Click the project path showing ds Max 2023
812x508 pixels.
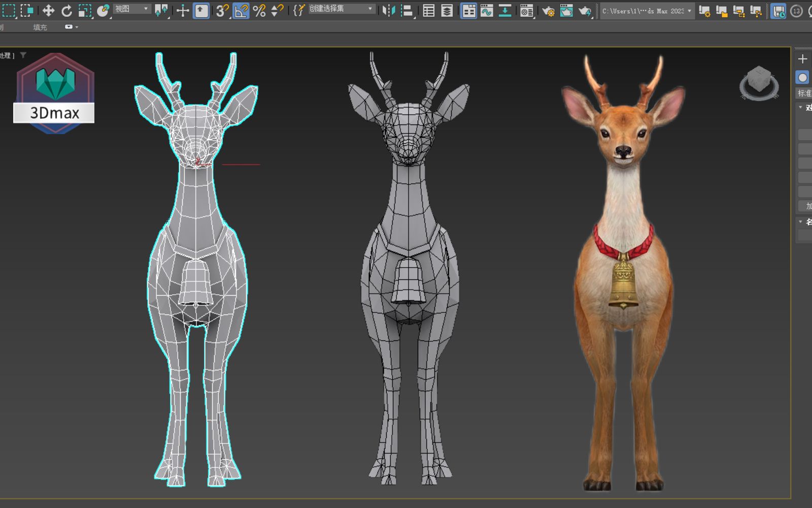(645, 10)
